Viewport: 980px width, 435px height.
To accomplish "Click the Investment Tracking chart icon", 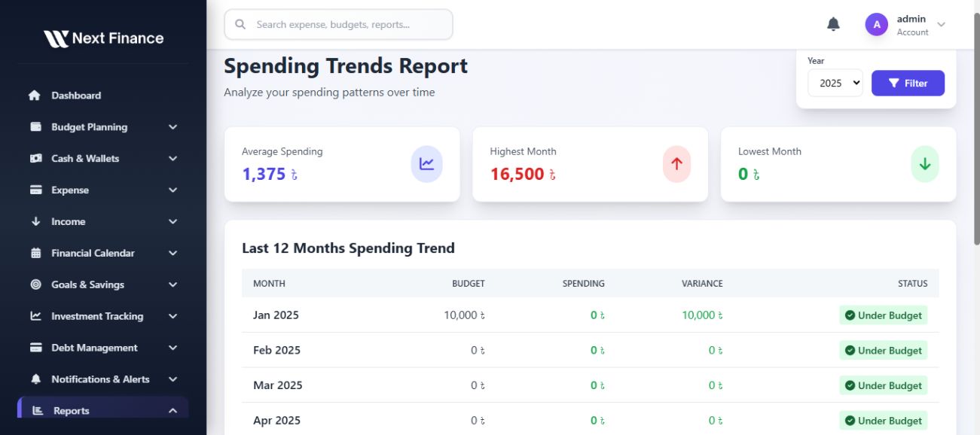I will pyautogui.click(x=35, y=317).
